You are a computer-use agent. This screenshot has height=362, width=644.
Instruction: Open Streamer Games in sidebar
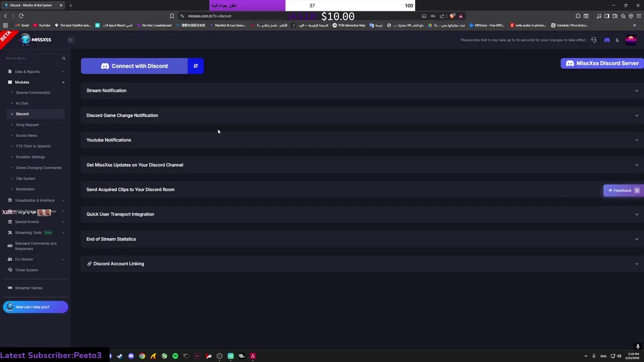click(29, 288)
